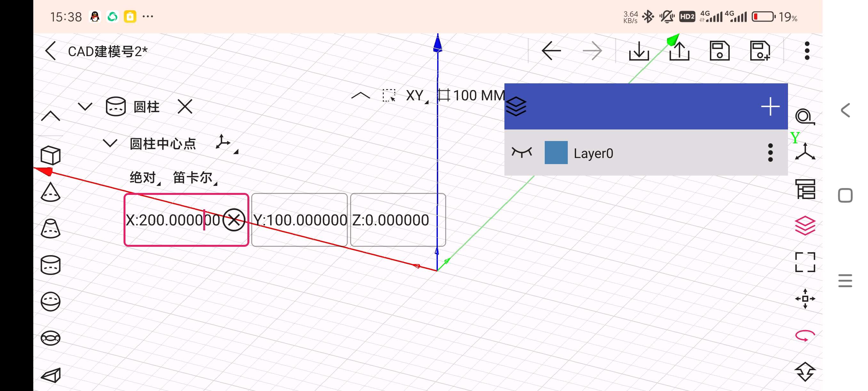Image resolution: width=868 pixels, height=391 pixels.
Task: Open the 绝对 coordinate mode dropdown
Action: click(x=144, y=178)
